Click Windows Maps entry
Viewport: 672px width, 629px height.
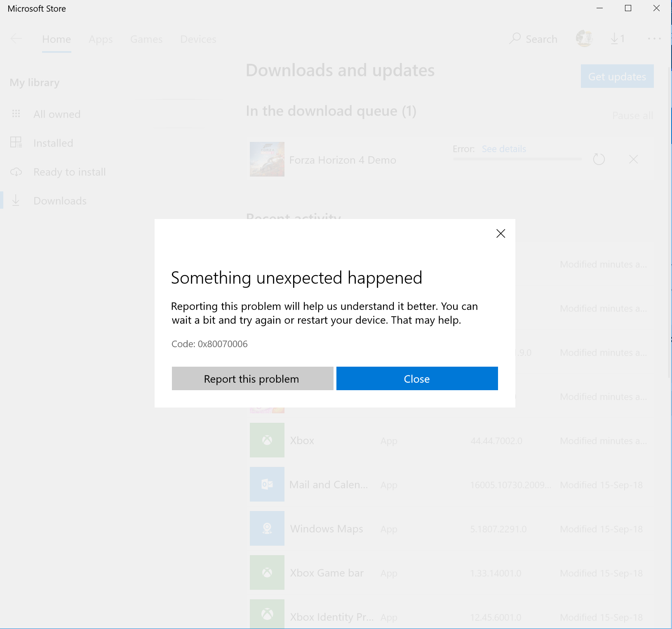tap(327, 529)
